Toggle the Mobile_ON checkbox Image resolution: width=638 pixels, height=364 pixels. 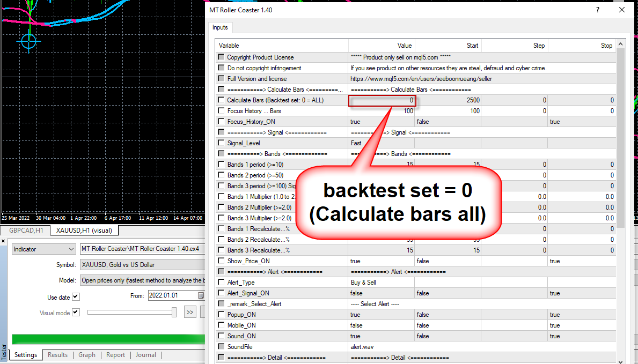[221, 325]
